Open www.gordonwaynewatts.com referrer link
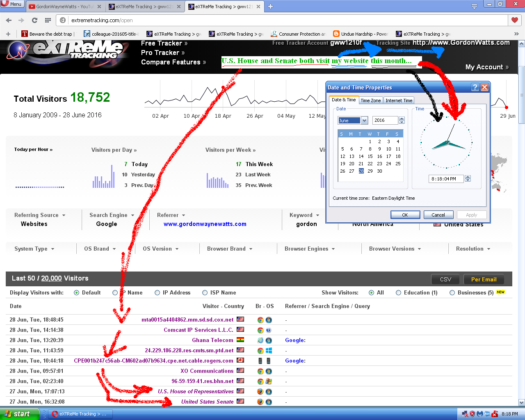This screenshot has height=420, width=525. pos(205,224)
